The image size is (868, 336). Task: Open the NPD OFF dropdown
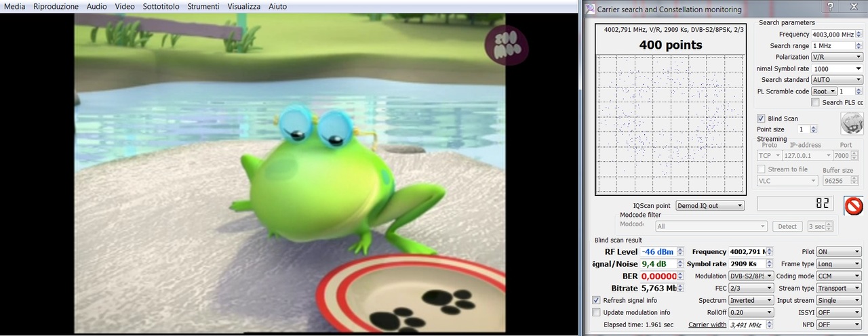pos(839,324)
